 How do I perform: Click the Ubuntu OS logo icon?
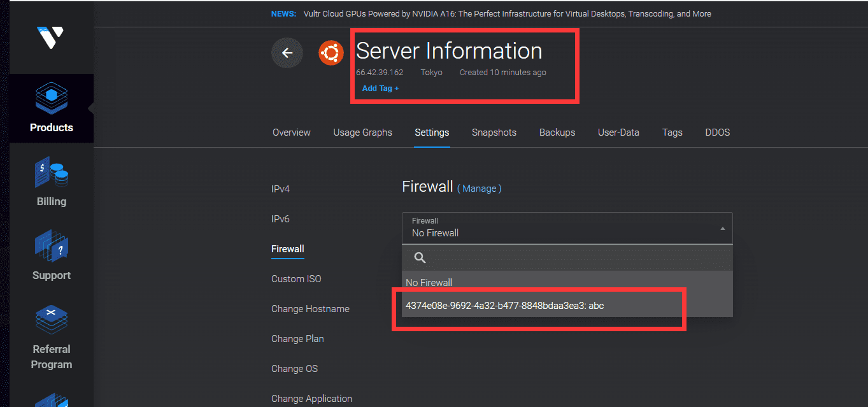pos(331,53)
